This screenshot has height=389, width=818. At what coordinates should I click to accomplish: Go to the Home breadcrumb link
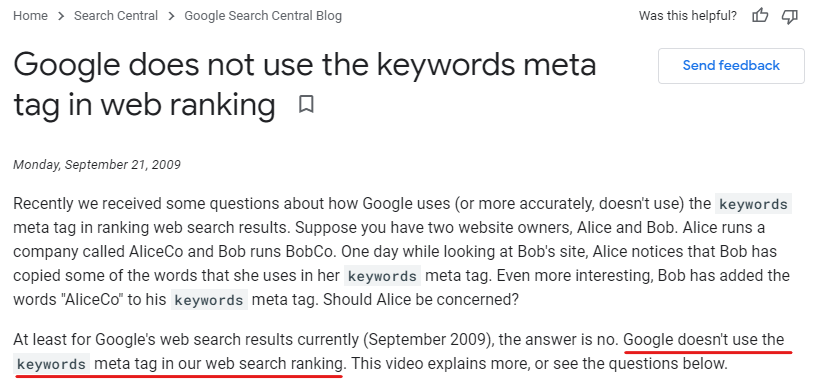coord(30,16)
